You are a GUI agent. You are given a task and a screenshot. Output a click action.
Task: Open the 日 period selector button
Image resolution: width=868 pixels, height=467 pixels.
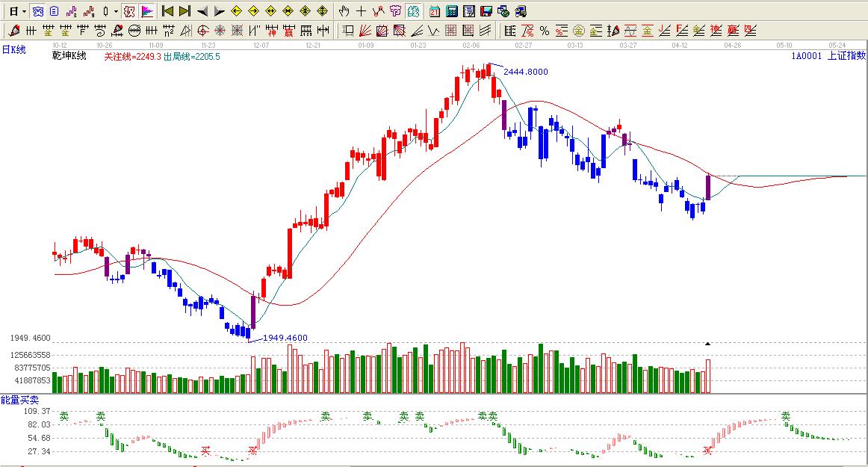click(x=13, y=11)
